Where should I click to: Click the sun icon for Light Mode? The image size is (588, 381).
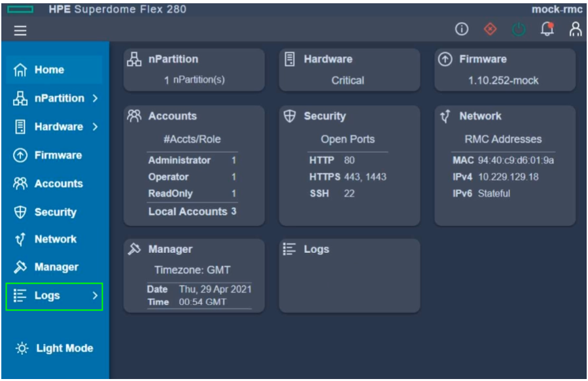pyautogui.click(x=22, y=348)
